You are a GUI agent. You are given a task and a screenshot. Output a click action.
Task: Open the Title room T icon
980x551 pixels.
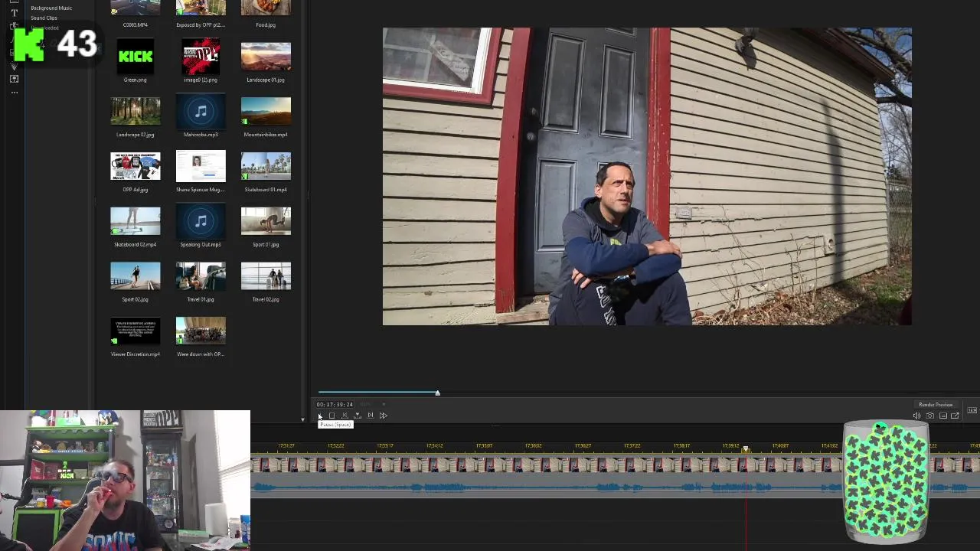(x=14, y=13)
